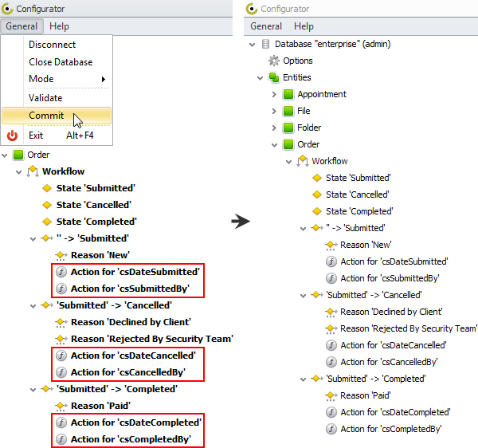
Task: Expand the File entity node
Action: [275, 111]
